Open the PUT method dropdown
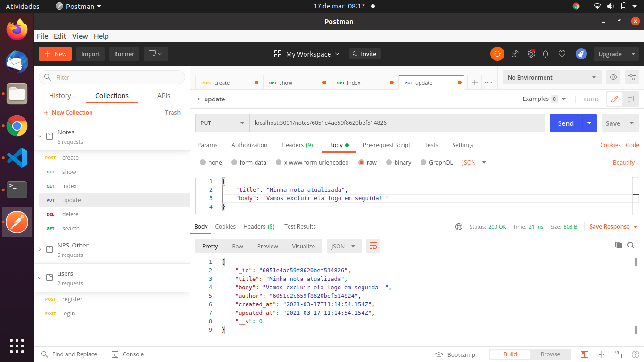 pos(222,123)
